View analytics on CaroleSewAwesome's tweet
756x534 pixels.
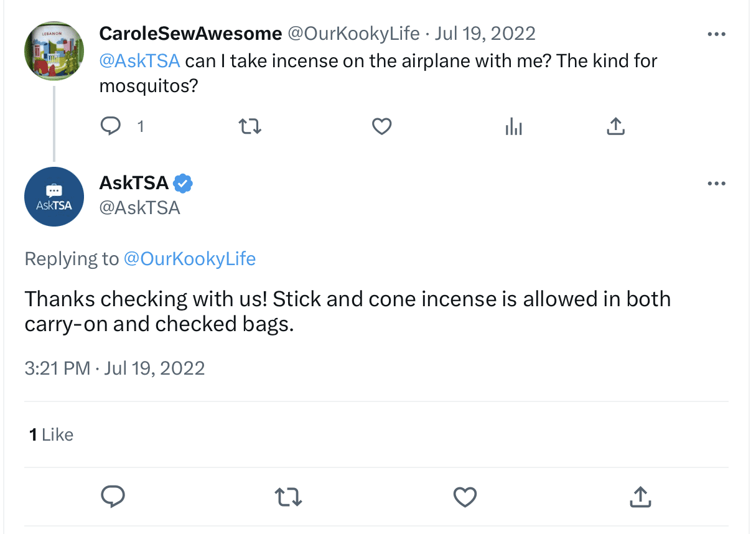coord(513,127)
